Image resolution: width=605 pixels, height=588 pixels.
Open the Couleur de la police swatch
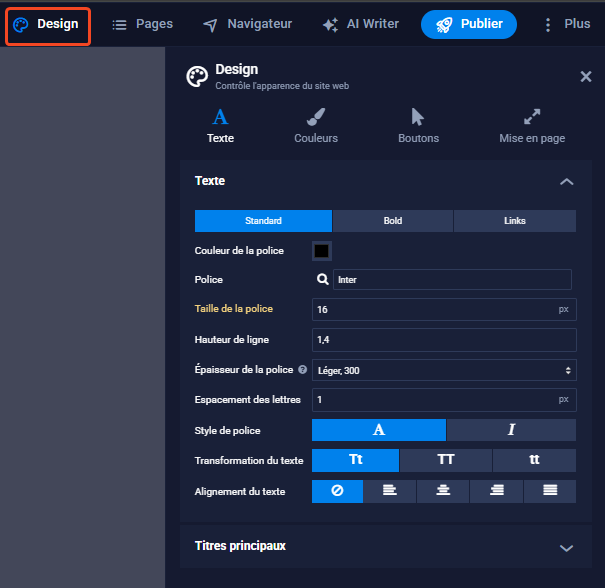[322, 250]
